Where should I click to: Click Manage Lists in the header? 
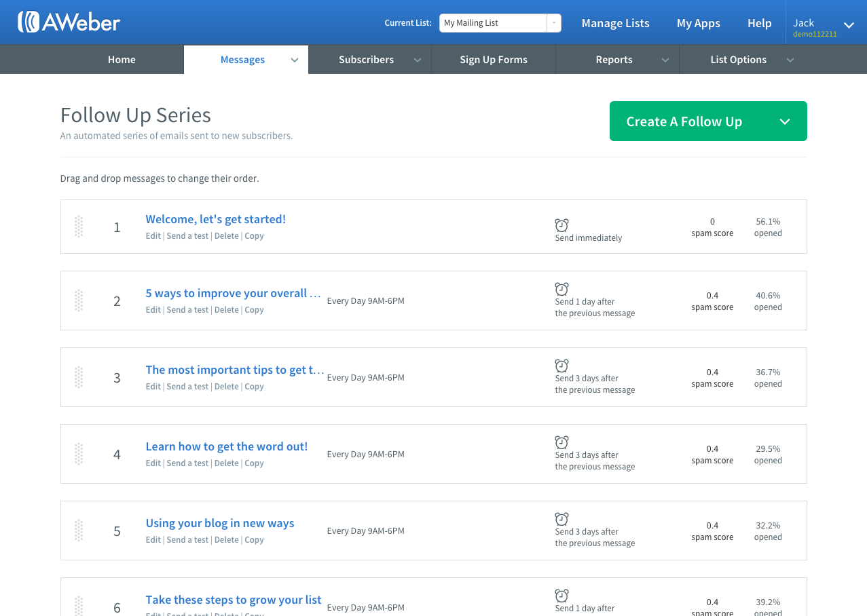615,23
